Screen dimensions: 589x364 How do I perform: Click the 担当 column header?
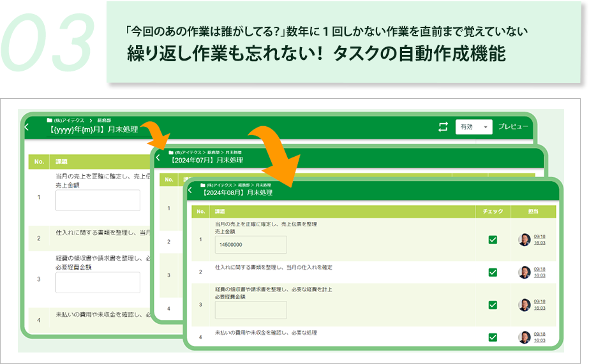[x=533, y=211]
